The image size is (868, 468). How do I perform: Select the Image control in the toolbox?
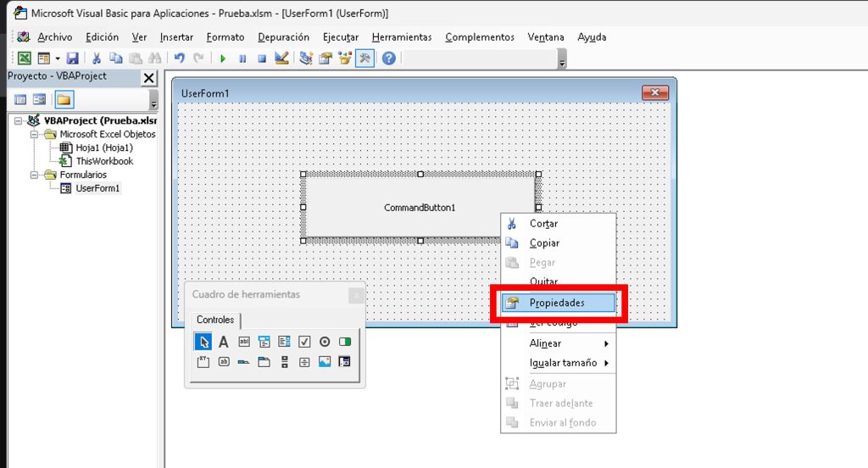325,362
